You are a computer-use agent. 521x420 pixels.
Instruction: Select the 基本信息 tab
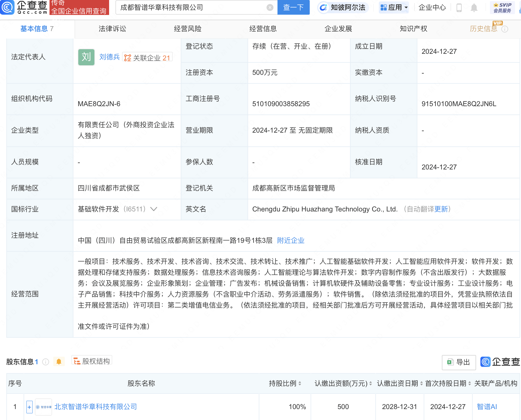point(37,29)
